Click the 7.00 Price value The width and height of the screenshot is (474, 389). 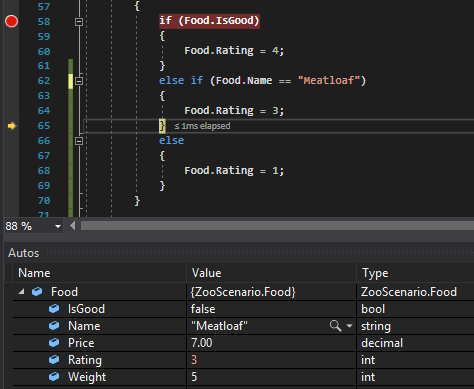(x=201, y=343)
